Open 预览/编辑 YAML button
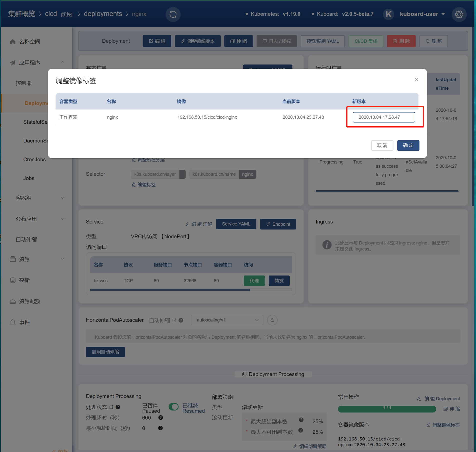Image resolution: width=476 pixels, height=452 pixels. point(323,41)
